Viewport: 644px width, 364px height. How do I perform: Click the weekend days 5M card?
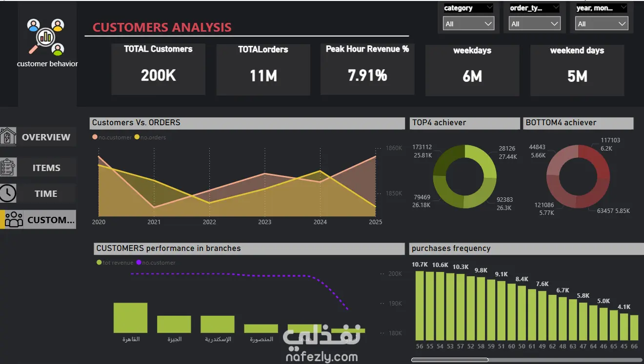577,70
